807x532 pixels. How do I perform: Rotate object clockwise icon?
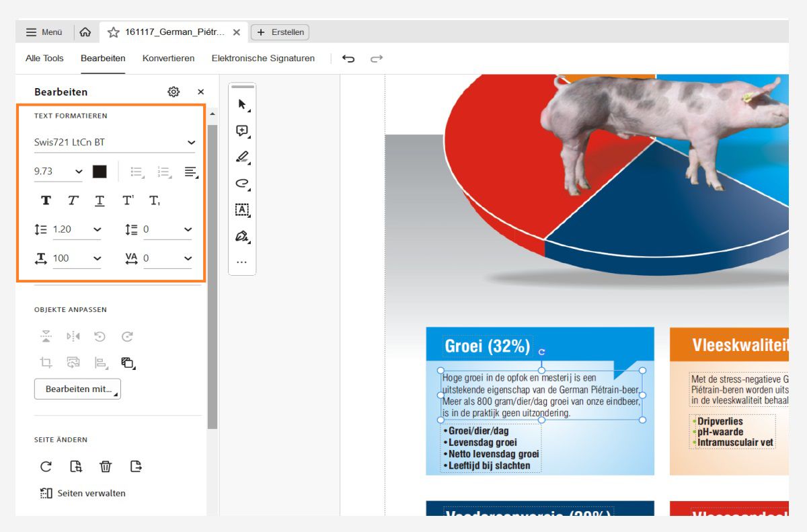127,336
